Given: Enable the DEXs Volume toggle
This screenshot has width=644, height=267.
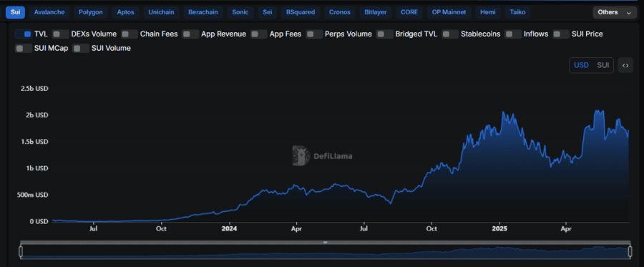Looking at the screenshot, I should pyautogui.click(x=60, y=34).
